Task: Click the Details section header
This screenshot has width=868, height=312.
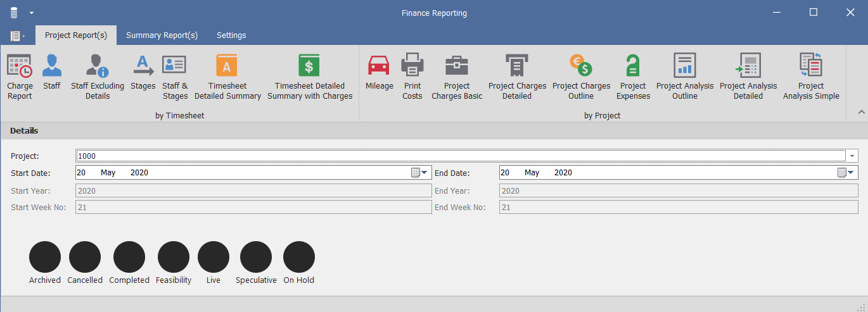Action: click(24, 130)
